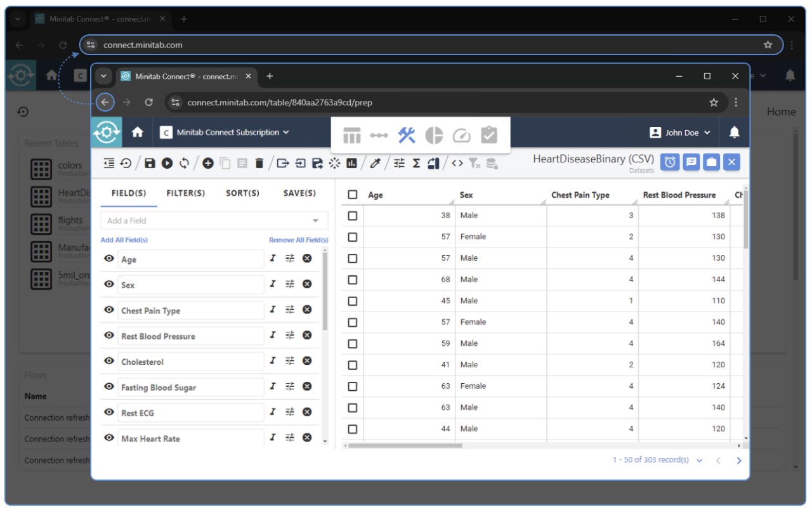Click the code brackets icon in toolbar
This screenshot has width=812, height=512.
pyautogui.click(x=457, y=164)
